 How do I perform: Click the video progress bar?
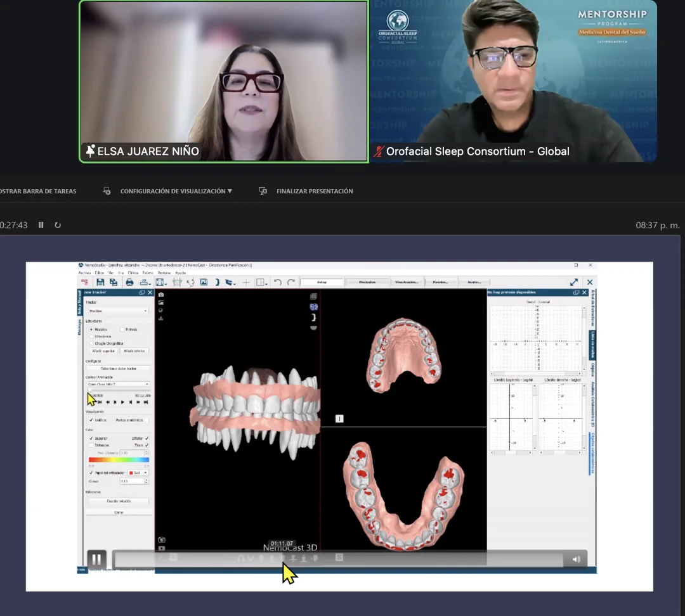pyautogui.click(x=337, y=559)
